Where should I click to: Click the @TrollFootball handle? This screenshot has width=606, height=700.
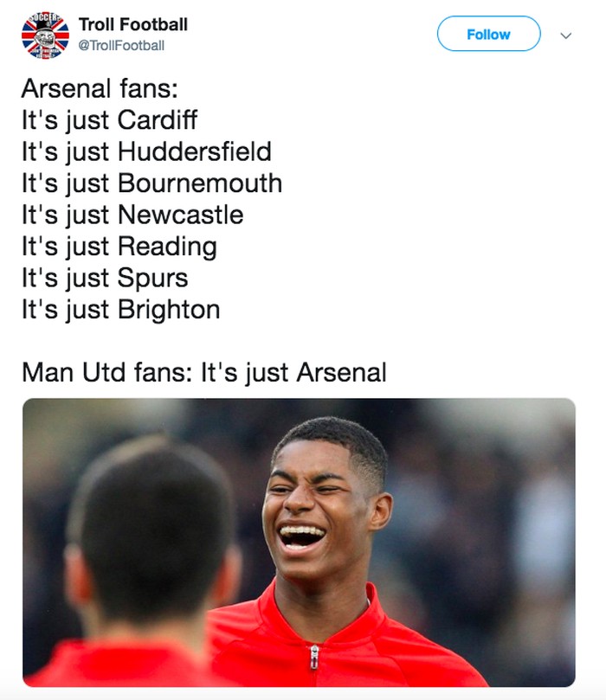pos(121,45)
